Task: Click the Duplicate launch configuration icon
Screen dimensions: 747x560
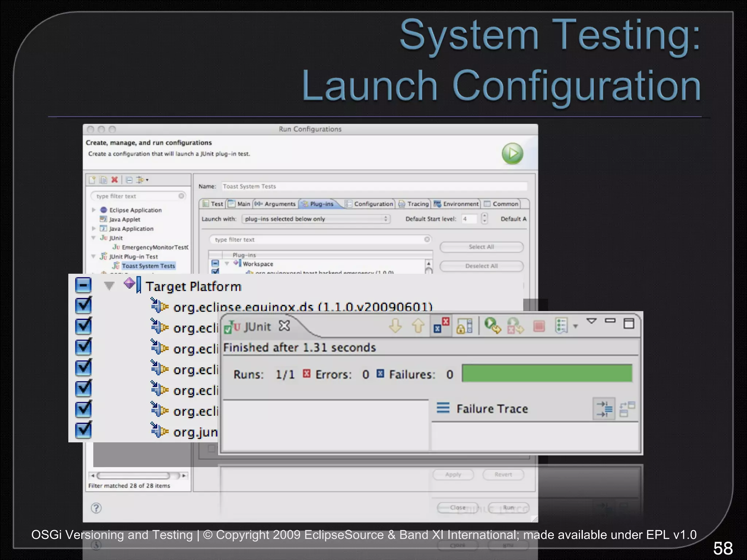Action: [x=103, y=180]
